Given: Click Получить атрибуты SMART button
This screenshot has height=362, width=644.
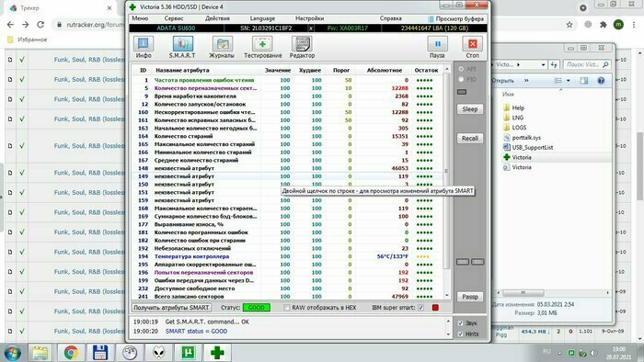Looking at the screenshot, I should tap(171, 308).
